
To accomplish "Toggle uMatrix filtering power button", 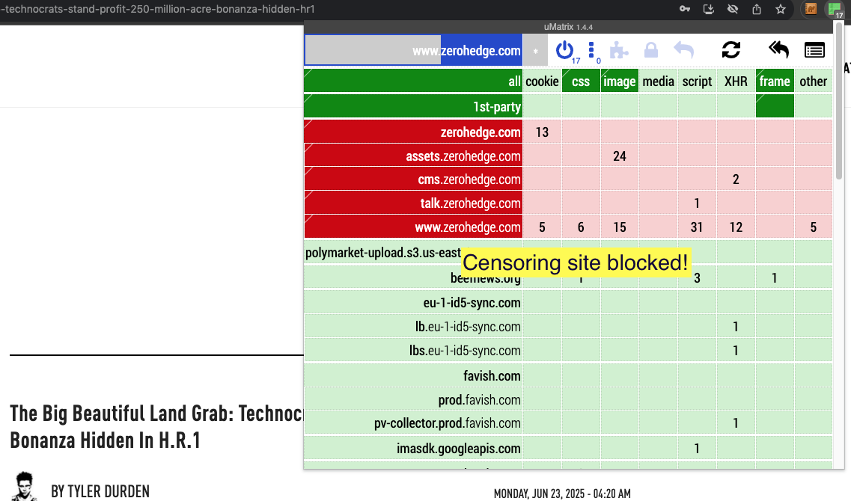I will click(x=564, y=50).
